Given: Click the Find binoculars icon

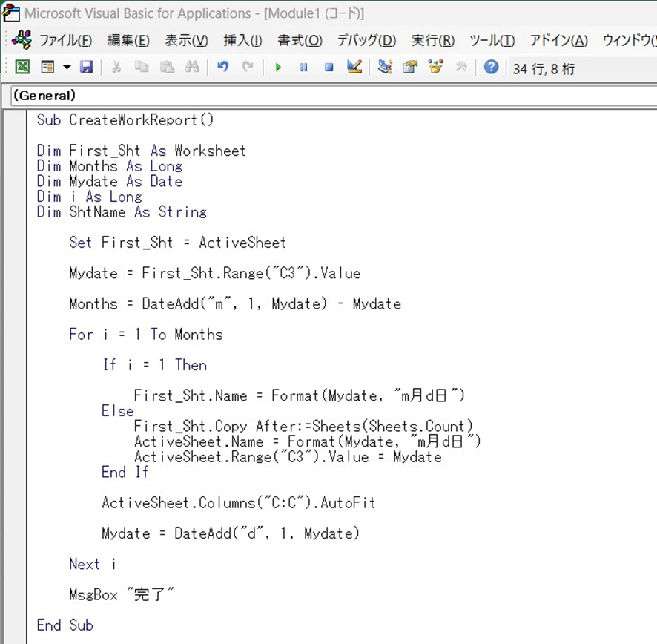Looking at the screenshot, I should [x=192, y=68].
